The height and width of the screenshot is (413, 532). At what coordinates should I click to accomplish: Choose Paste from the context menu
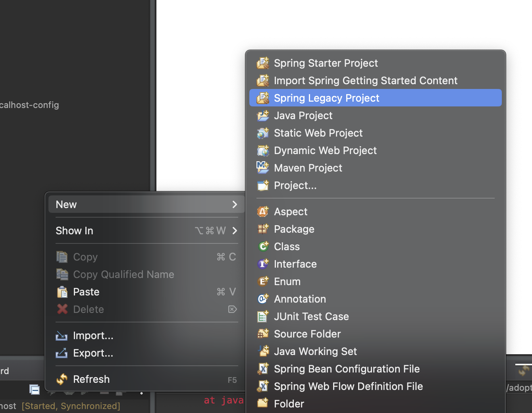[x=146, y=292]
